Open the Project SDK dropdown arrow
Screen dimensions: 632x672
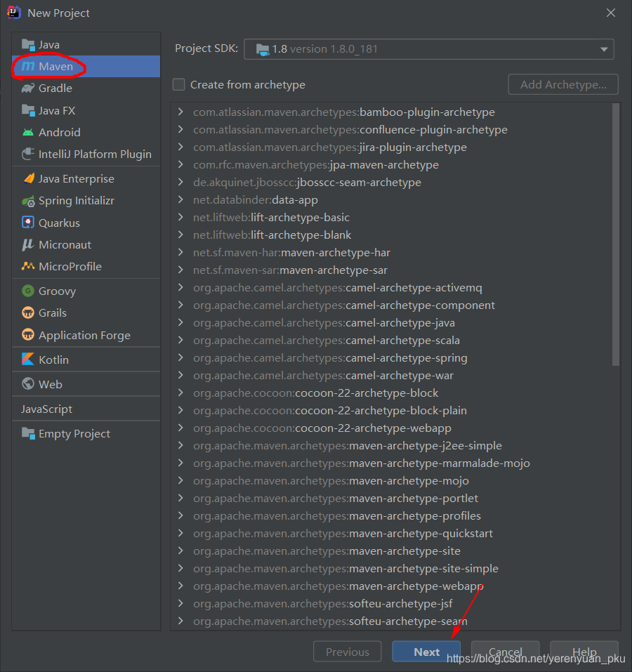(604, 49)
